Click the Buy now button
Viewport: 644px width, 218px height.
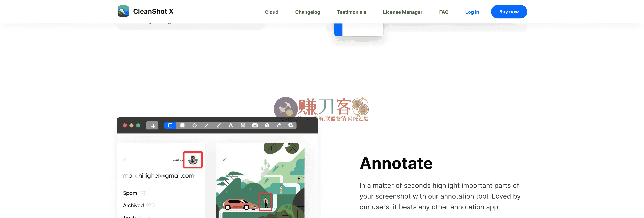click(x=509, y=12)
